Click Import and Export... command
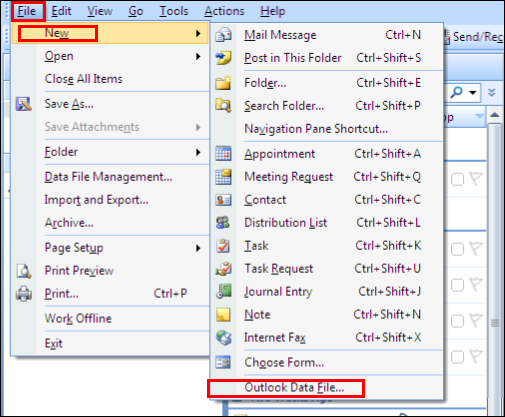This screenshot has height=417, width=505. pos(97,200)
